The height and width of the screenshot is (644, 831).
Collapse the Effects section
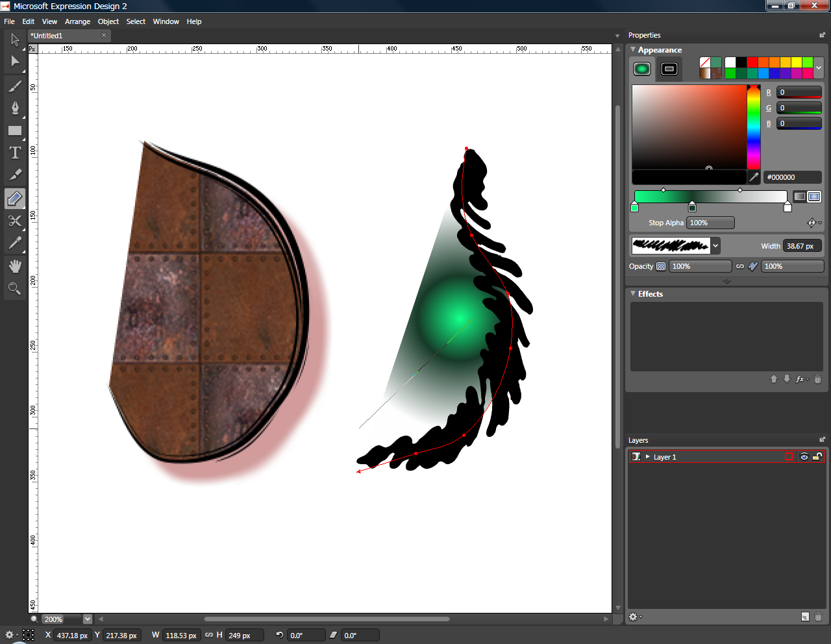(633, 293)
